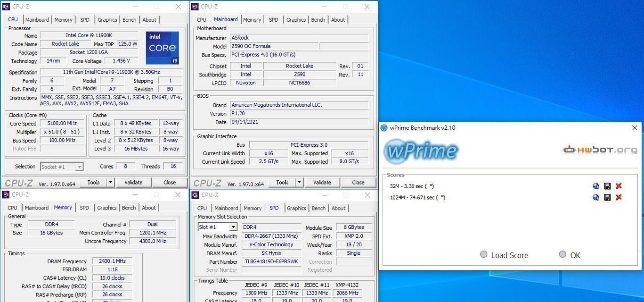Switch to CPU tab in Memory Slot Selection window
The width and height of the screenshot is (644, 302).
click(x=202, y=208)
